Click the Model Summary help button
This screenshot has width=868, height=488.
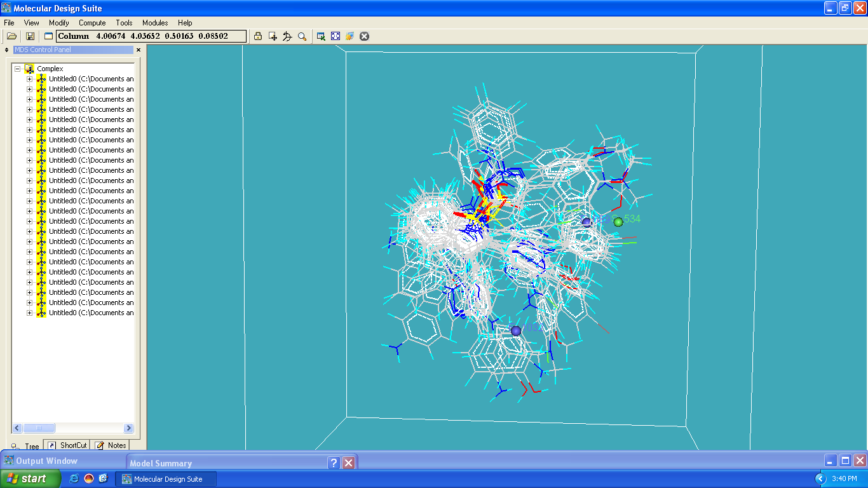coord(334,463)
